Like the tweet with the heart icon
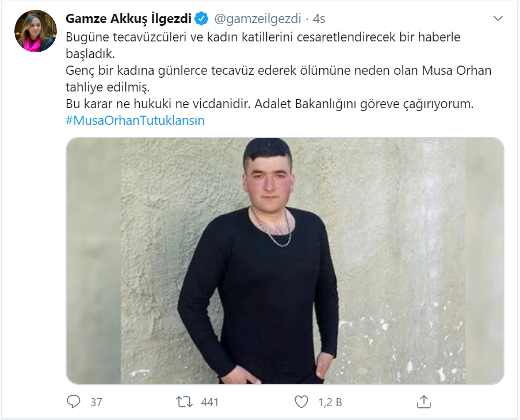 click(x=301, y=402)
